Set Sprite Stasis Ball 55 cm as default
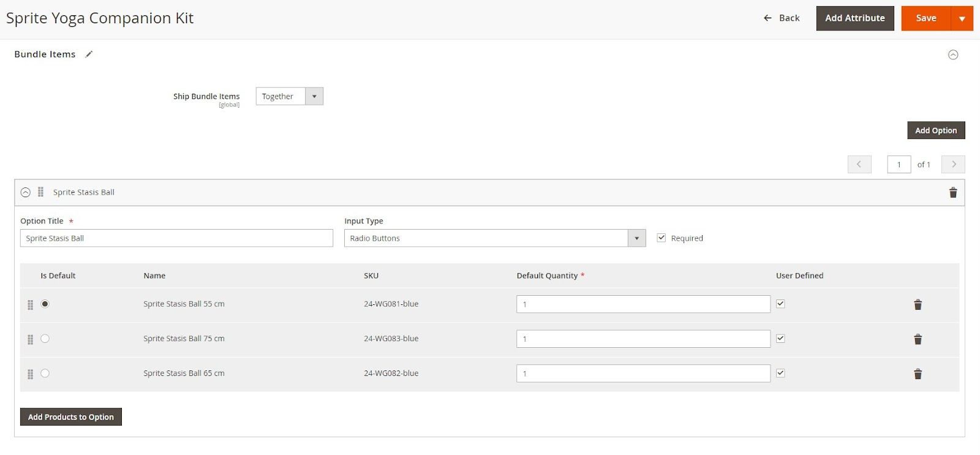The width and height of the screenshot is (980, 455). [x=45, y=304]
